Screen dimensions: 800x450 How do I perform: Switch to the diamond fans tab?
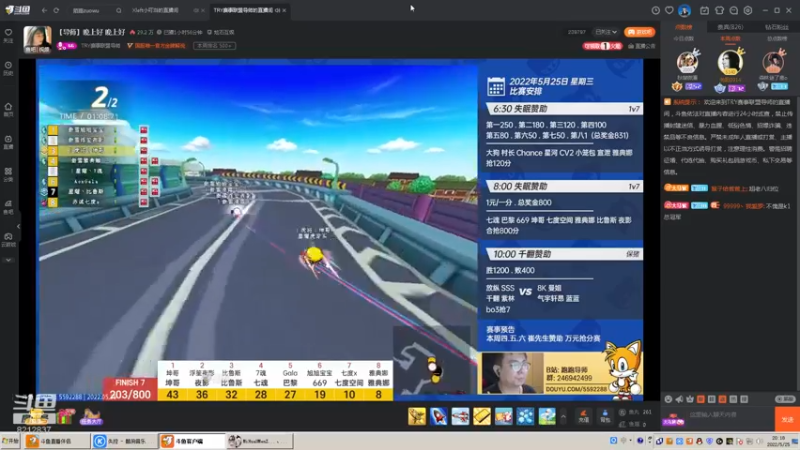(x=776, y=27)
